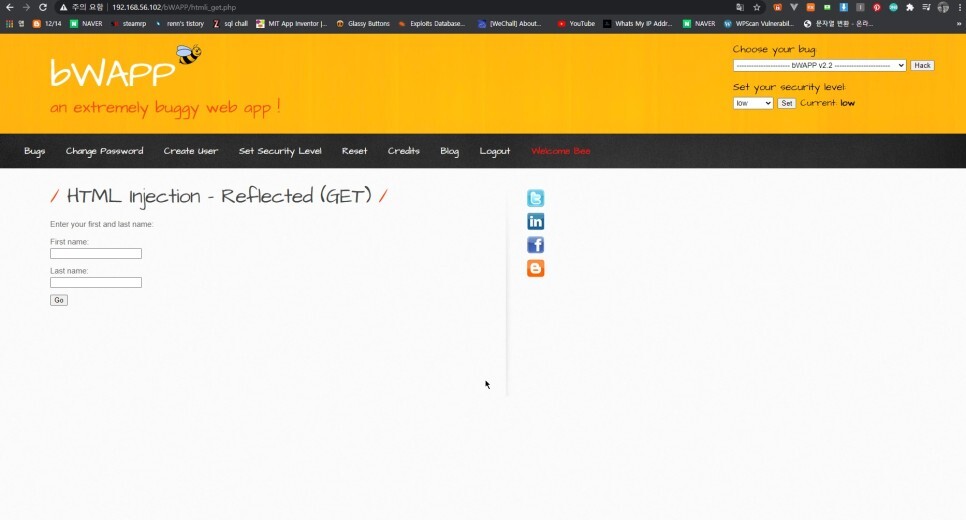Open the Facebook icon

pyautogui.click(x=535, y=245)
